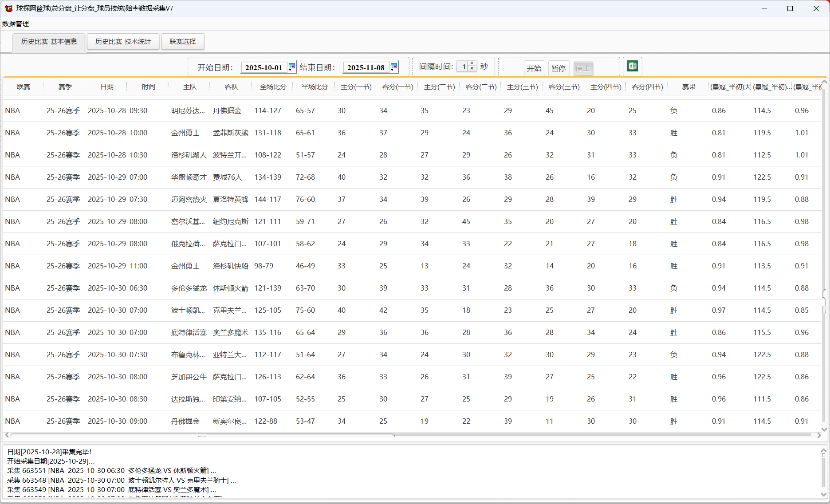Screen dimensions: 830x504
Task: Sort by 主分(三节) column header
Action: coord(523,87)
